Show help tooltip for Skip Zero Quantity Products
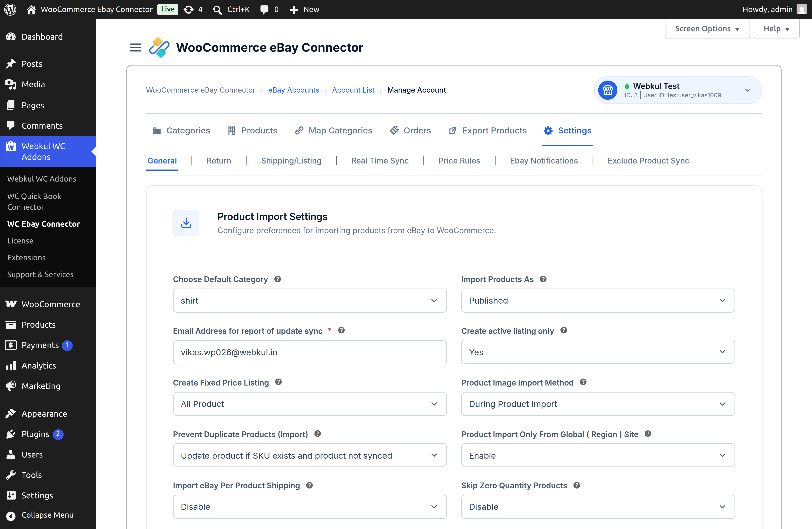 (577, 485)
